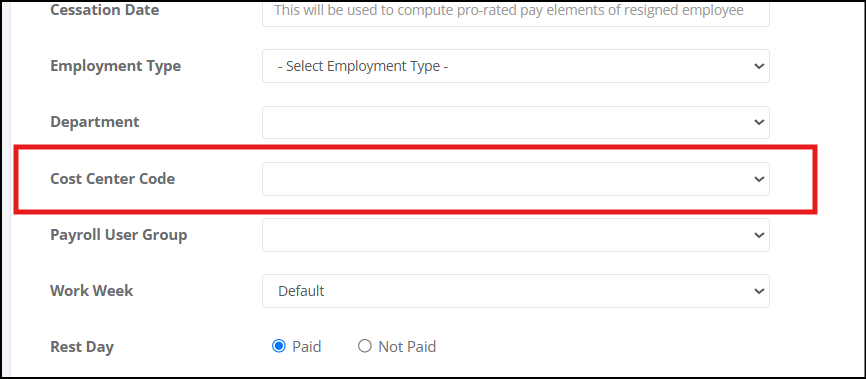Image resolution: width=866 pixels, height=379 pixels.
Task: Open the empty Department select field
Action: click(516, 123)
